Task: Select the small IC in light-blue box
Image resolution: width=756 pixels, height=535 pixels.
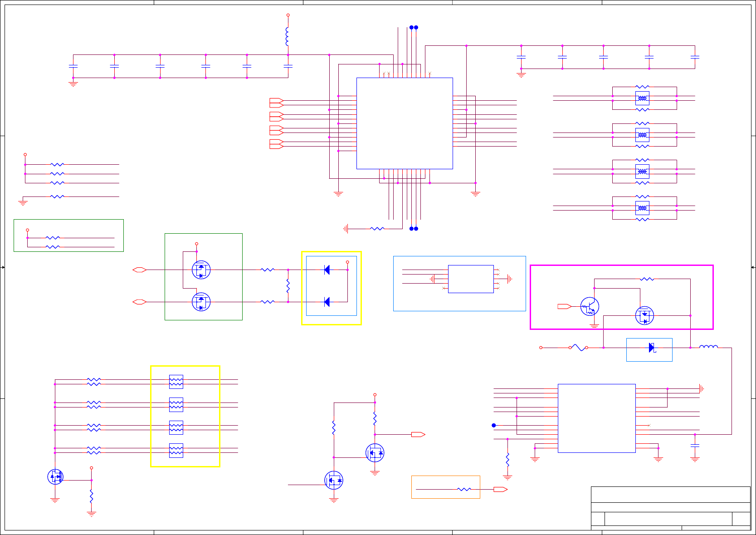Action: coord(471,279)
